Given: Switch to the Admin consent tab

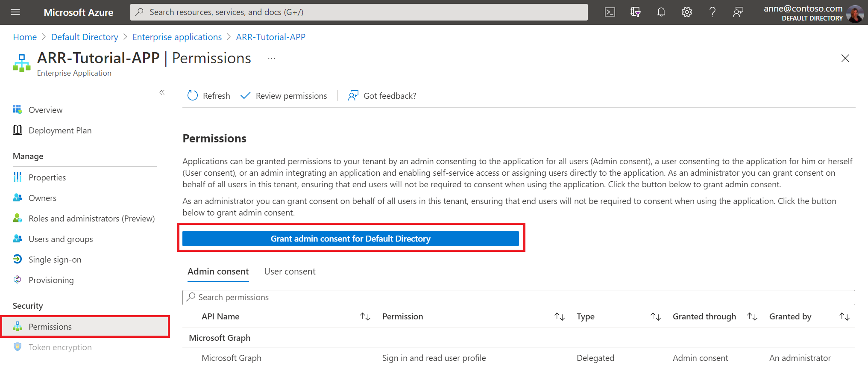Looking at the screenshot, I should point(218,272).
